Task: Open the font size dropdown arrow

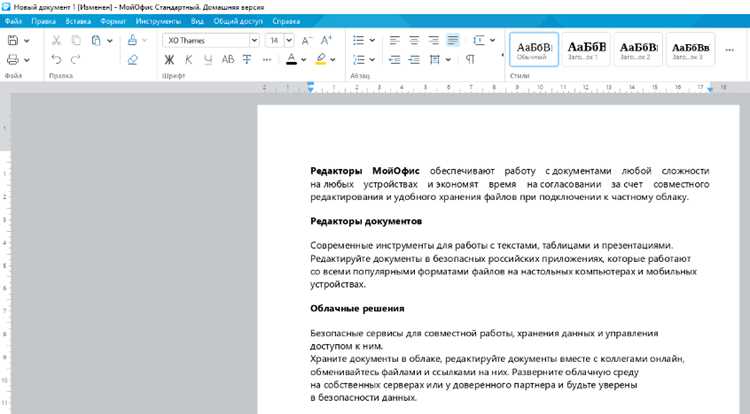Action: pos(289,41)
